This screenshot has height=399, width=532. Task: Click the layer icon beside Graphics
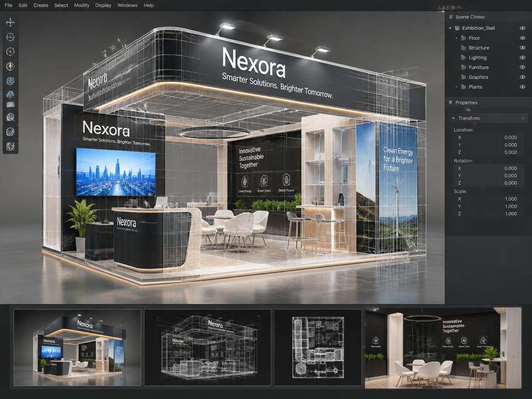[x=463, y=77]
